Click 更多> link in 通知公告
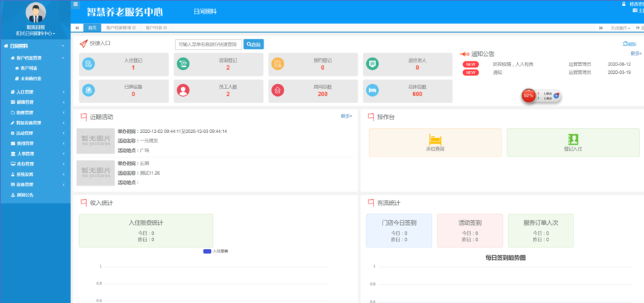Image resolution: width=644 pixels, height=303 pixels. coord(635,53)
